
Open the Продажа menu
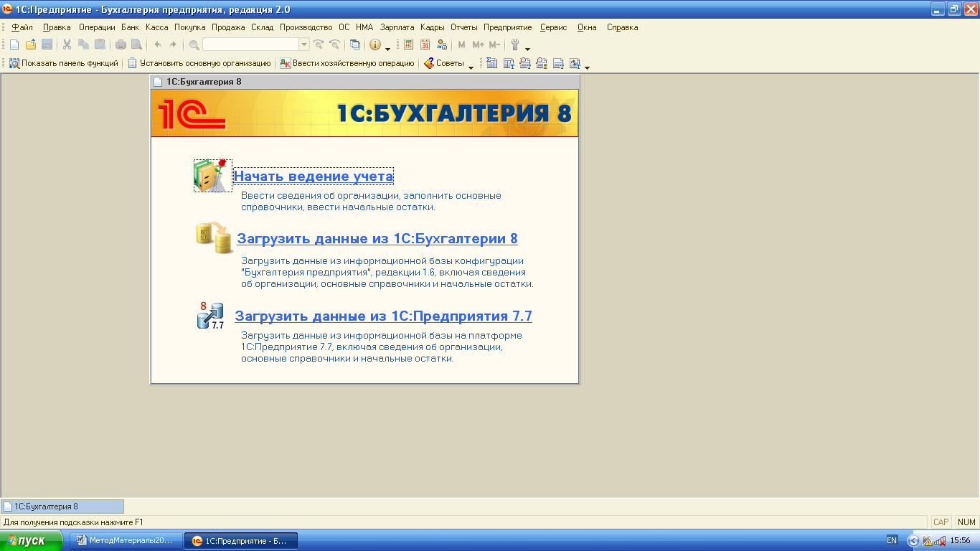pyautogui.click(x=228, y=27)
